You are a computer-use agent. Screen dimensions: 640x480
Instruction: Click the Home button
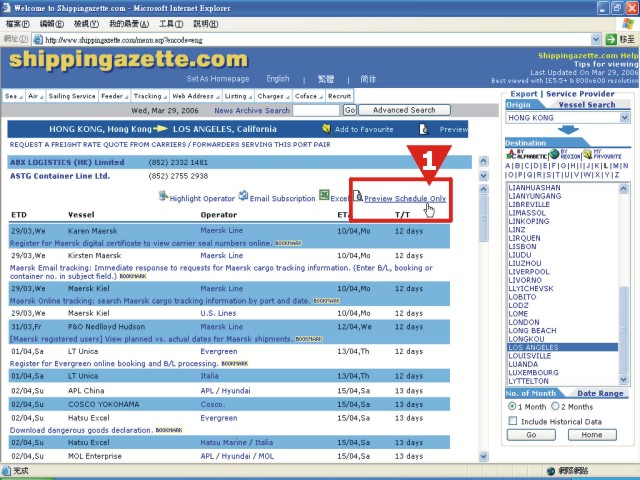click(592, 435)
